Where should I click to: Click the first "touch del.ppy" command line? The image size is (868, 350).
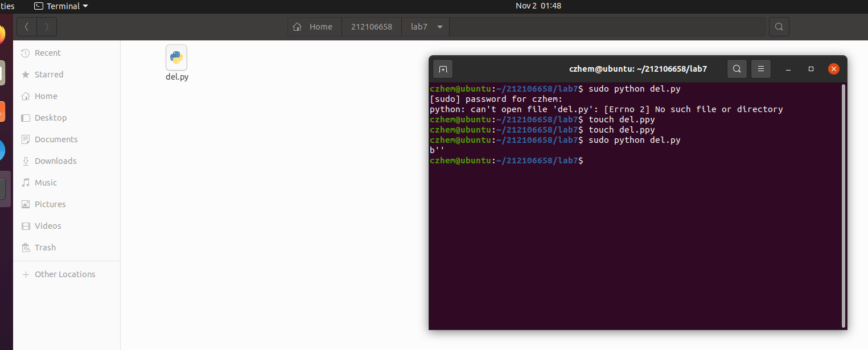coord(542,120)
